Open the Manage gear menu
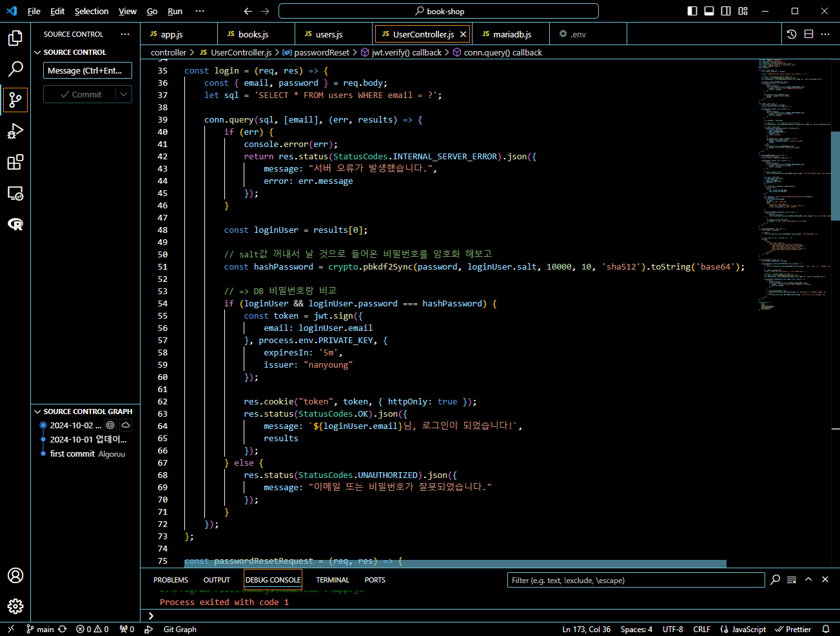The width and height of the screenshot is (840, 636). (x=15, y=606)
